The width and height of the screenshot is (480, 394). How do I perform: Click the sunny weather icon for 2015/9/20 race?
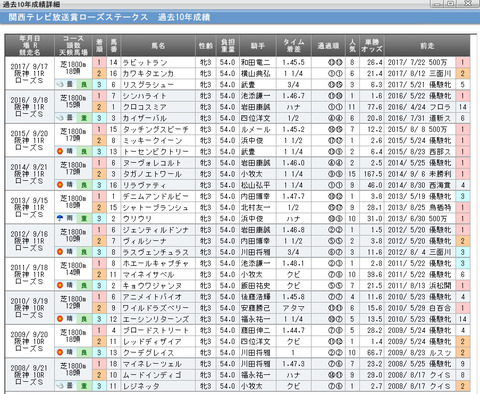coord(60,152)
